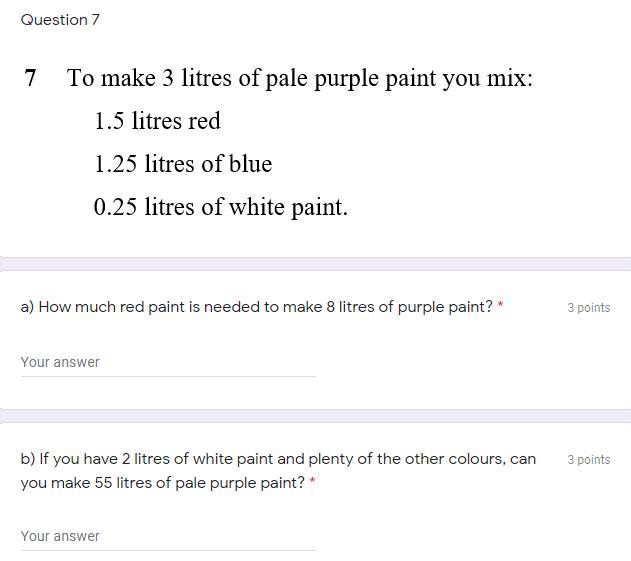Click the bold number 7 in the question image

click(31, 78)
